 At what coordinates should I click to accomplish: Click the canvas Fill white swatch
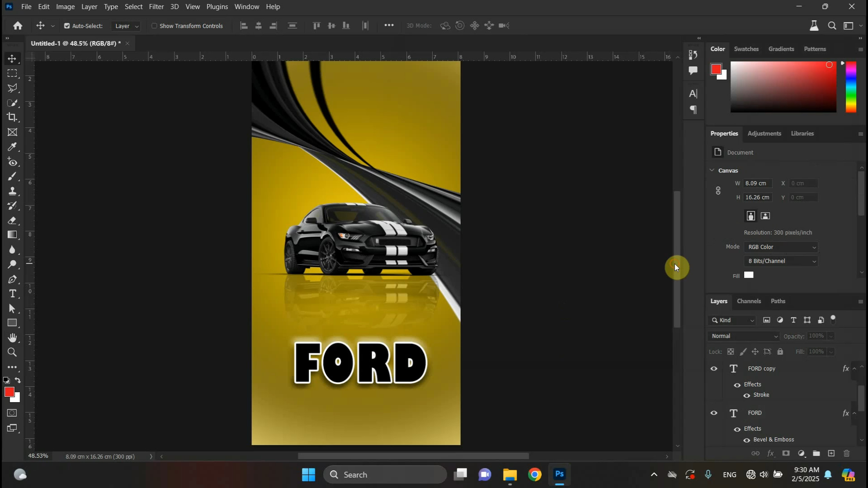tap(749, 275)
